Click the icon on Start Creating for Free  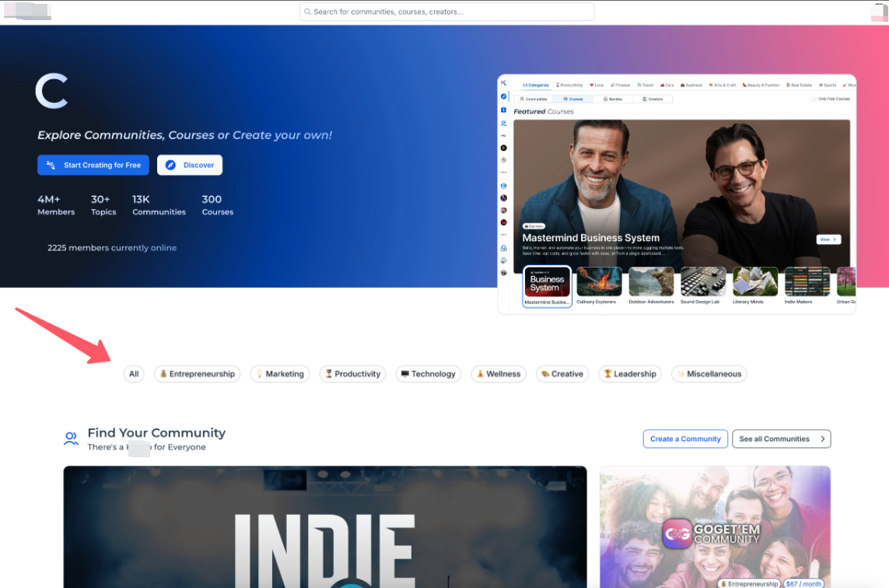pyautogui.click(x=51, y=165)
